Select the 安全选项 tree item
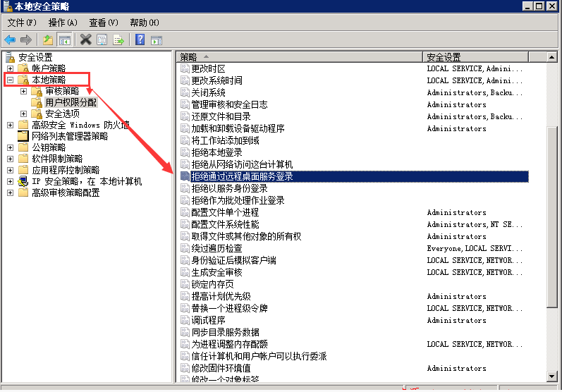Screen dimensions: 562x392 tap(62, 114)
